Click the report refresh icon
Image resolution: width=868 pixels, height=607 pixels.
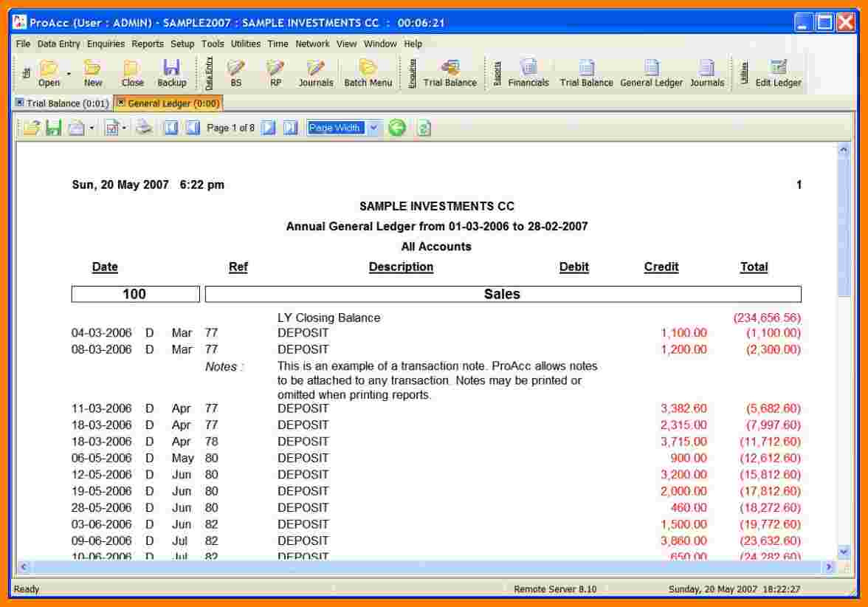tap(424, 128)
